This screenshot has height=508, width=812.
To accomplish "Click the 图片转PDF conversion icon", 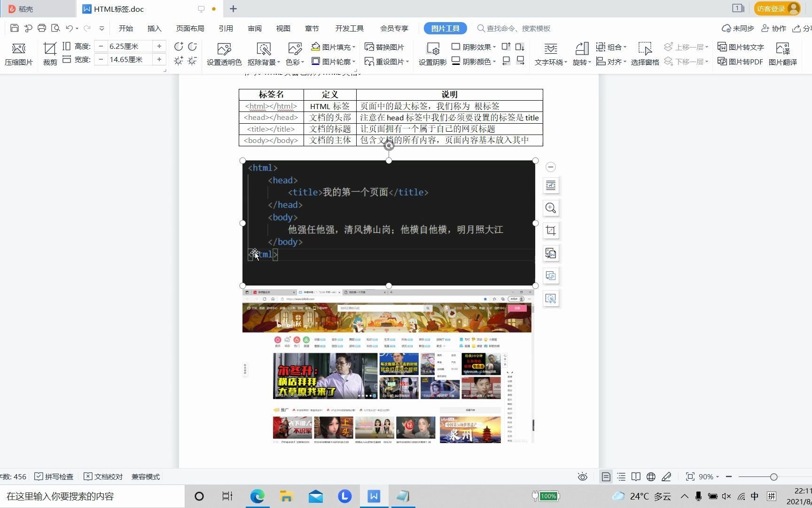I will [x=740, y=61].
